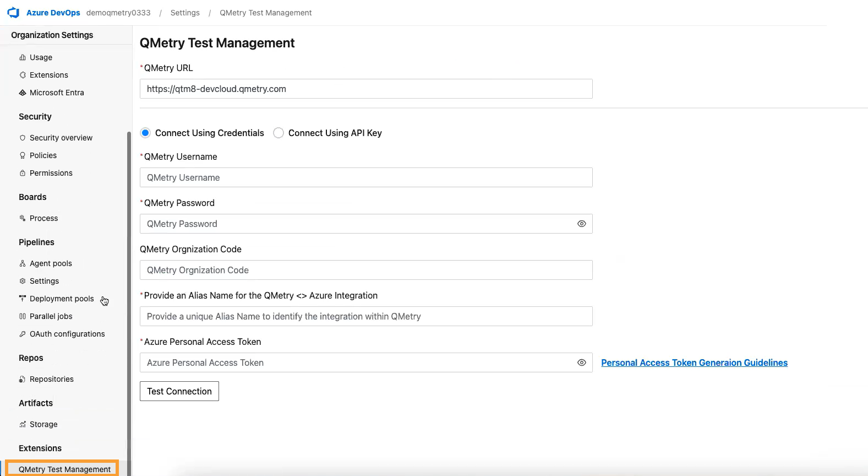
Task: Open Security overview shield icon
Action: click(x=23, y=138)
